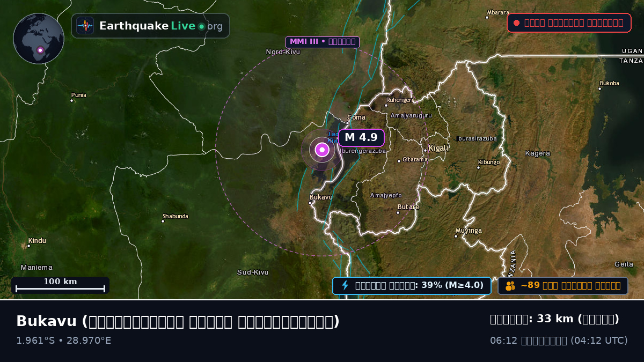Click the Maniema province label
This screenshot has width=644, height=362.
[36, 268]
